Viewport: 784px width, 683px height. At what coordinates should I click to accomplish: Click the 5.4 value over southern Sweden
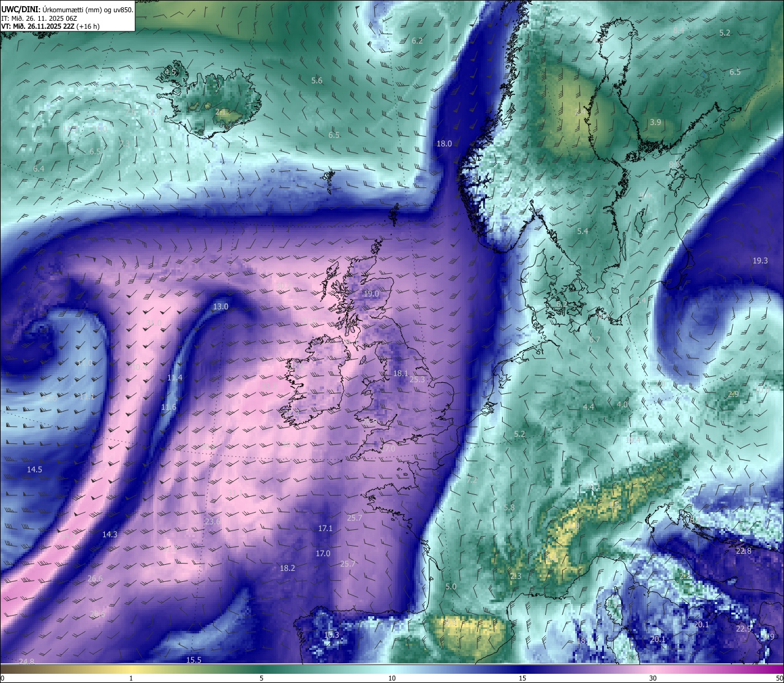pyautogui.click(x=582, y=231)
